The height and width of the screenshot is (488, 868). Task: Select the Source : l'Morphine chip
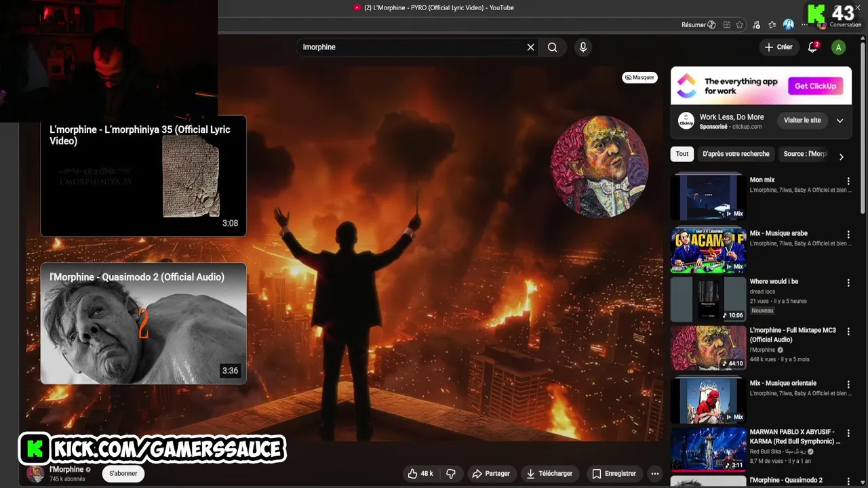(x=806, y=154)
